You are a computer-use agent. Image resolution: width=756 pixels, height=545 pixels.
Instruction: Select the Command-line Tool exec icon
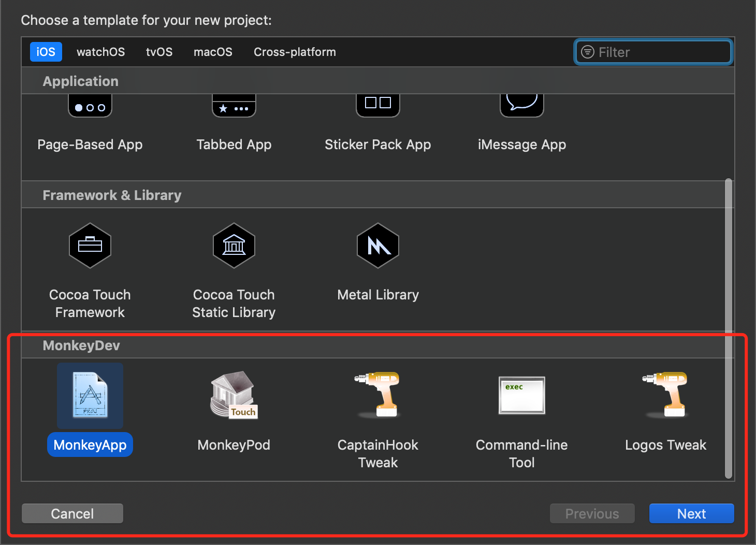pos(522,395)
